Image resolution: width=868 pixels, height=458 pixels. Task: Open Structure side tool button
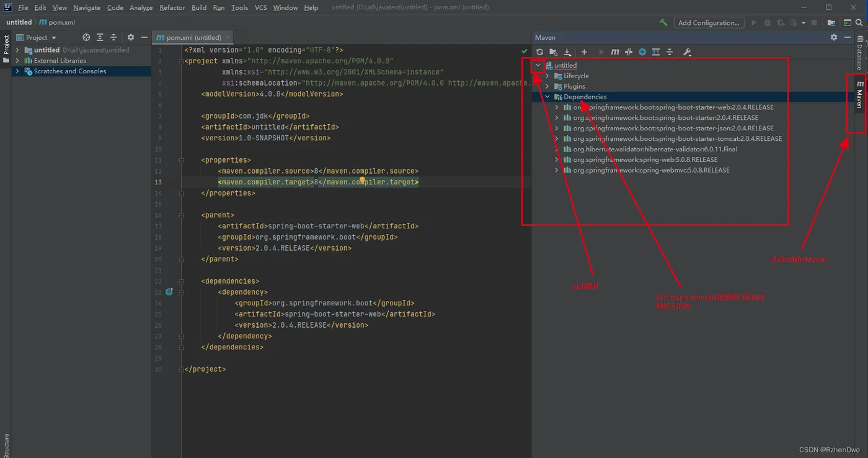(6, 445)
